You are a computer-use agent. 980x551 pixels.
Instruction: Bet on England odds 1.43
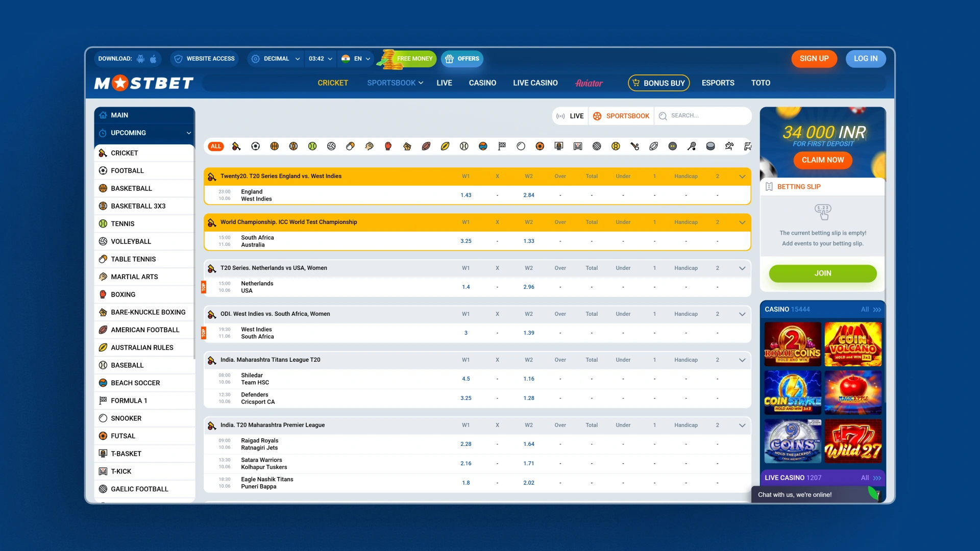coord(466,195)
